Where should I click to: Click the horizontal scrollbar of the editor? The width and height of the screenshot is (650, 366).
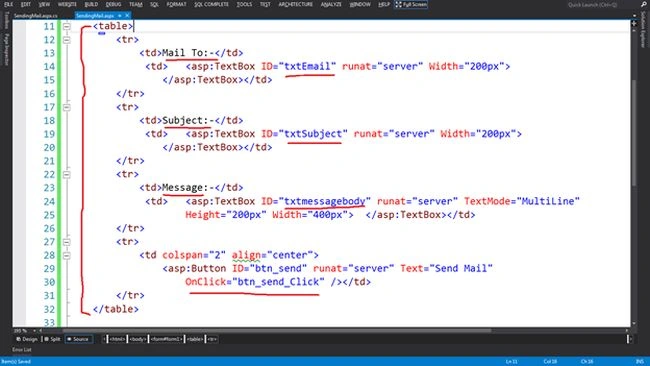(x=277, y=331)
